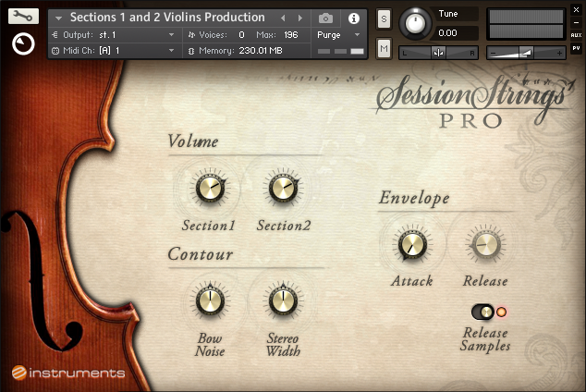
Task: Minimize the instrument header with minus button
Action: coord(576,22)
